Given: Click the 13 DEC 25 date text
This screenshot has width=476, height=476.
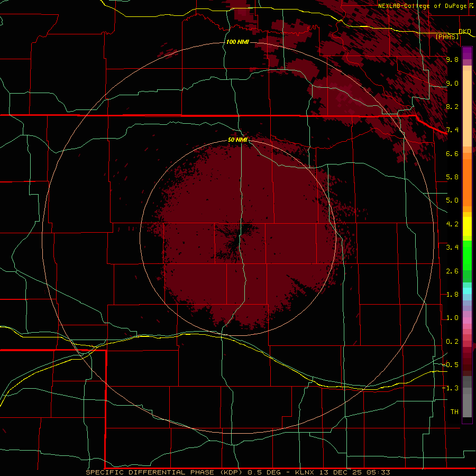Looking at the screenshot, I should 340,472.
